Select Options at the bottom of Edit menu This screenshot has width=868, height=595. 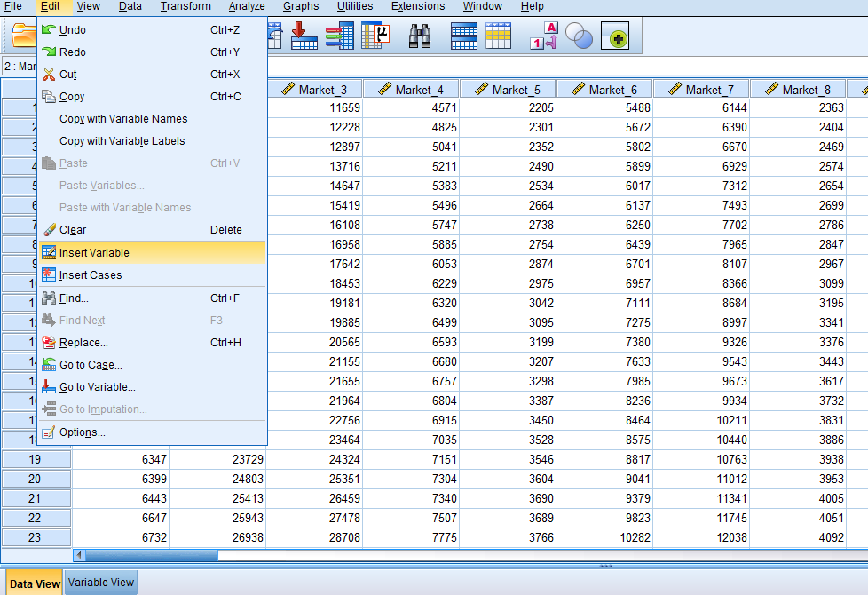point(82,432)
